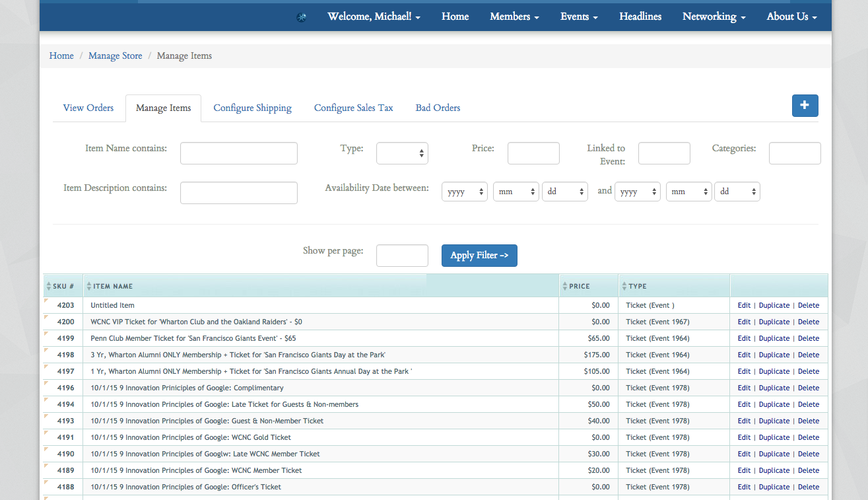Click the Home breadcrumb link
Image resolution: width=868 pixels, height=500 pixels.
(x=61, y=56)
